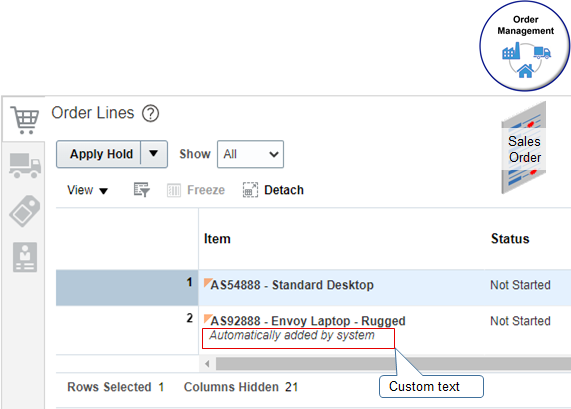
Task: Open the shipment truck side tab
Action: (25, 166)
